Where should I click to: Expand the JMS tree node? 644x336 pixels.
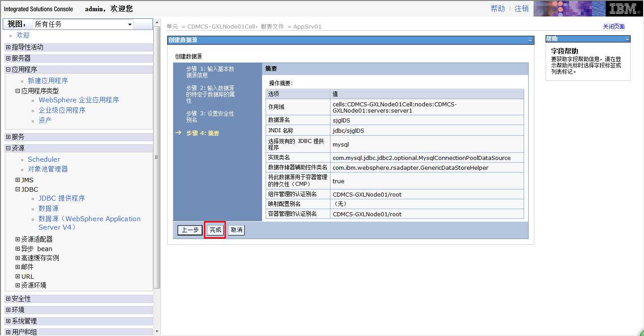tap(18, 180)
